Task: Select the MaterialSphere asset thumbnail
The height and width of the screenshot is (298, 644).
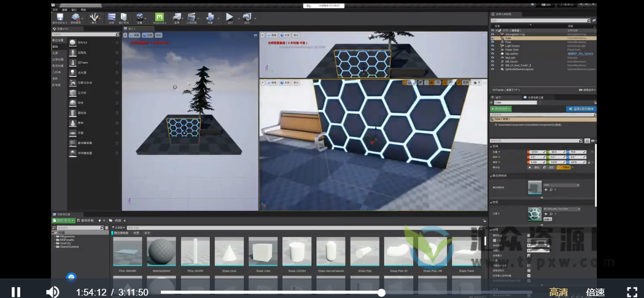Action: click(x=162, y=253)
